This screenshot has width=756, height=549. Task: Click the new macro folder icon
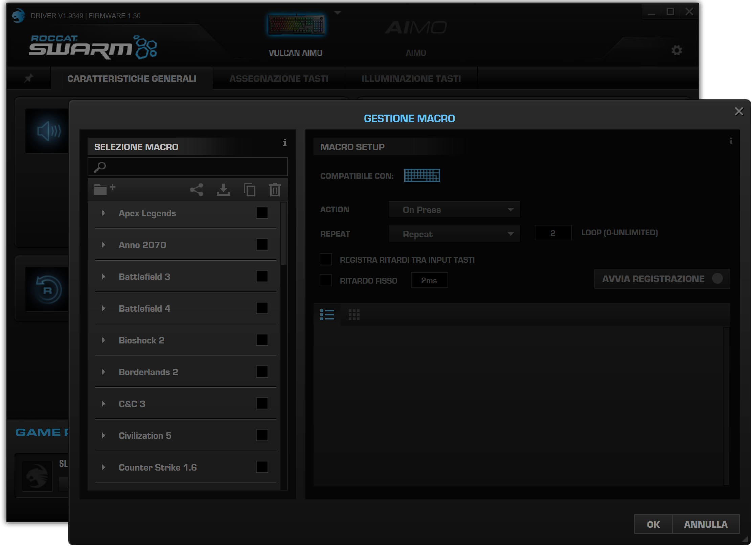click(x=105, y=189)
